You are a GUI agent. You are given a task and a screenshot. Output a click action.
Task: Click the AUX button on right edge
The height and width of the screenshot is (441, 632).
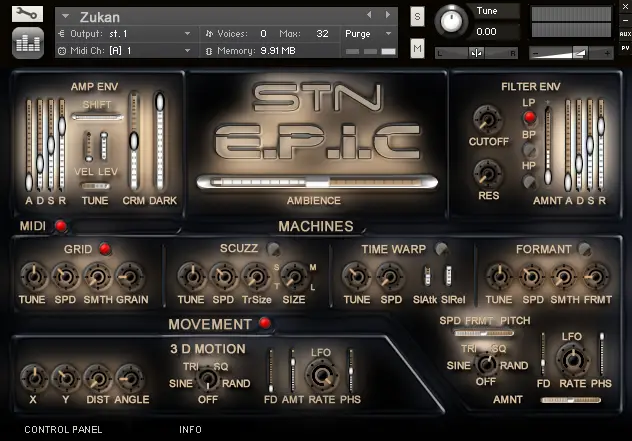(625, 34)
